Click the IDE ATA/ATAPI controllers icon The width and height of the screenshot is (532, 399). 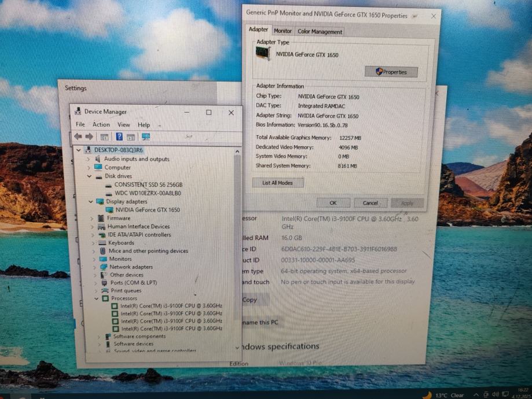(x=102, y=235)
